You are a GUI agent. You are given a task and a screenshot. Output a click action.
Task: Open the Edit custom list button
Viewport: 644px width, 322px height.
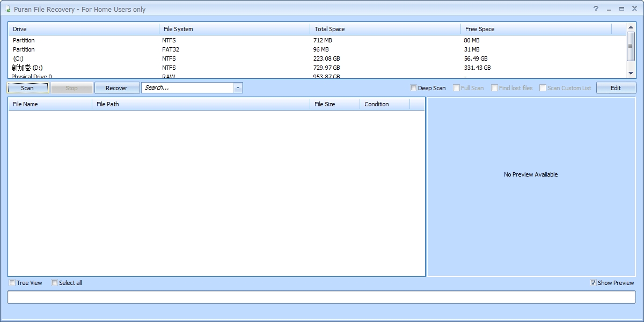click(x=616, y=88)
